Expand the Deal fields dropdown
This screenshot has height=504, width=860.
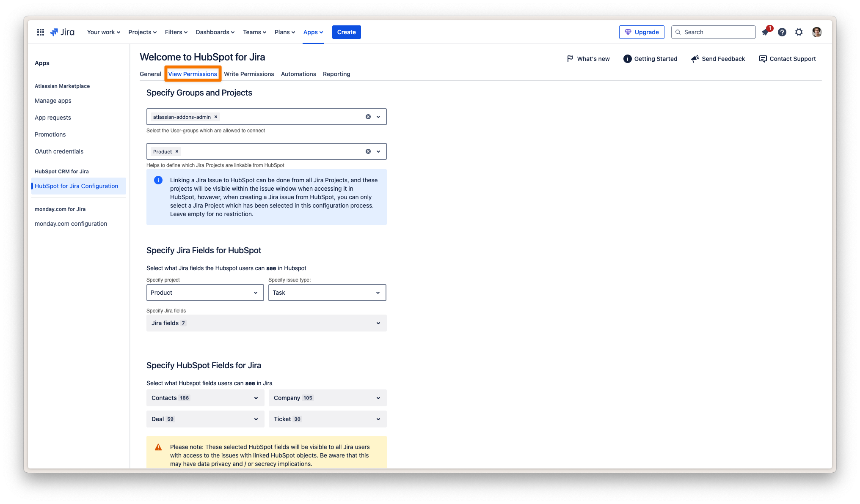point(205,419)
